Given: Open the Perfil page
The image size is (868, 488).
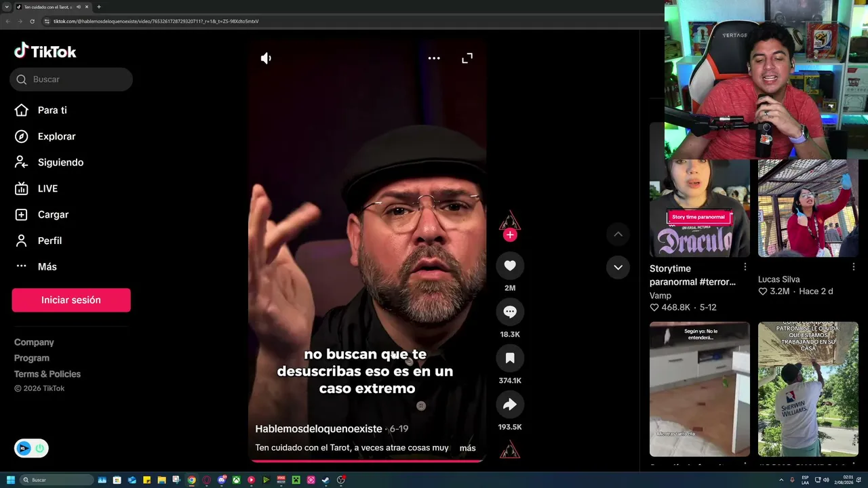Looking at the screenshot, I should click(38, 241).
